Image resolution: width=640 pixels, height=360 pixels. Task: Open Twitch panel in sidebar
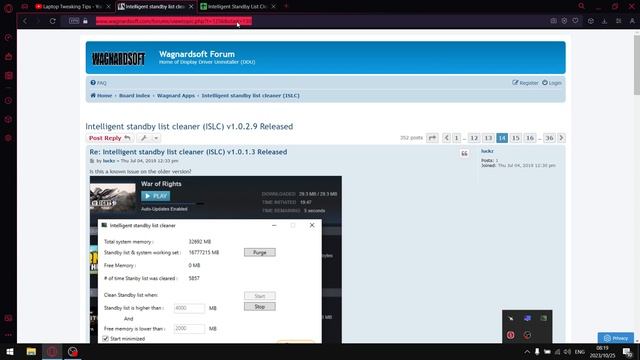point(8,76)
